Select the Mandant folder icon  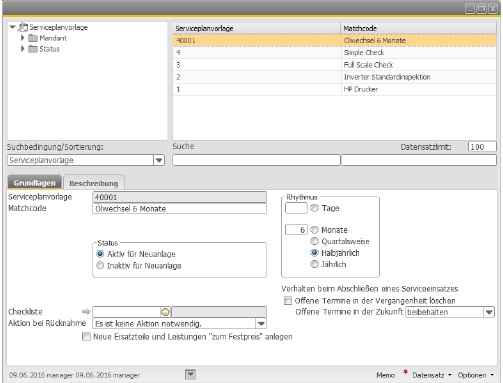pos(33,38)
